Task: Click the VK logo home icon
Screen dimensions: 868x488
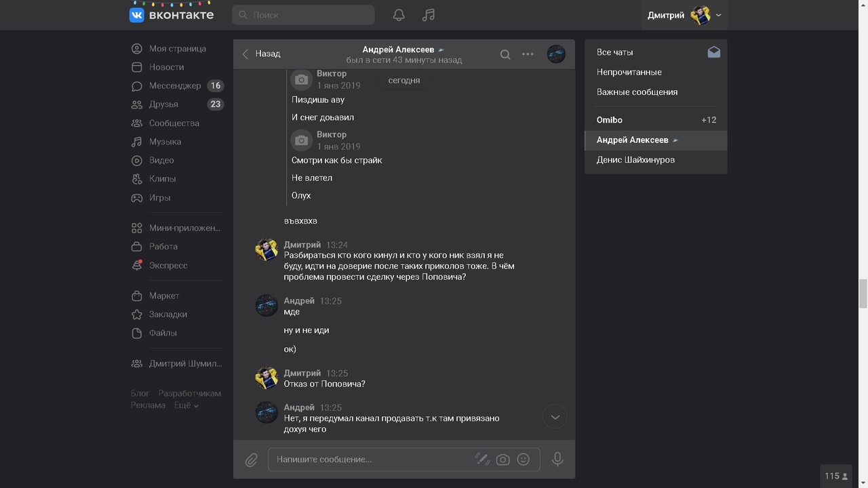Action: [x=137, y=15]
